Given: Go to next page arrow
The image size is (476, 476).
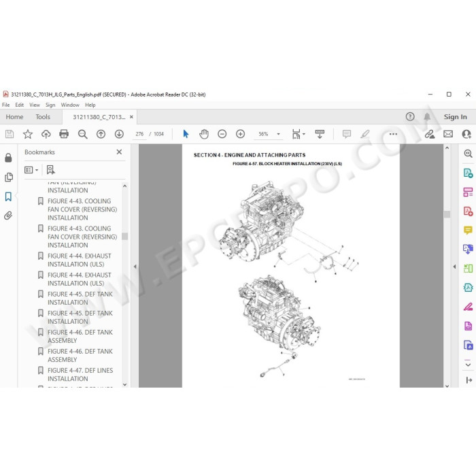Looking at the screenshot, I should point(119,134).
